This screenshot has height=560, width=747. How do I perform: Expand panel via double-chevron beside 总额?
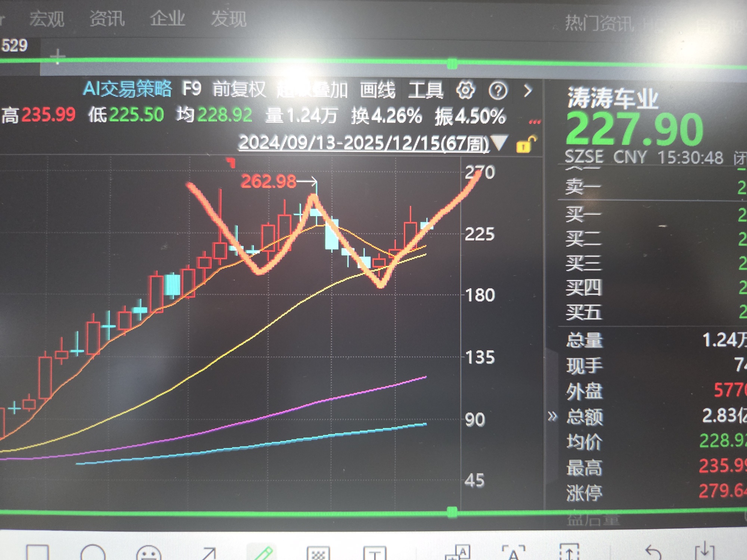pos(552,416)
